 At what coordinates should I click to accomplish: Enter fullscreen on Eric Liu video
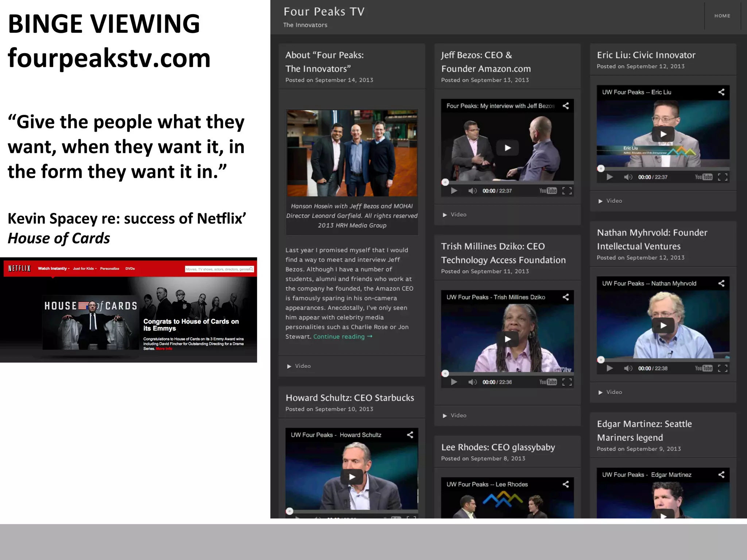tap(723, 177)
